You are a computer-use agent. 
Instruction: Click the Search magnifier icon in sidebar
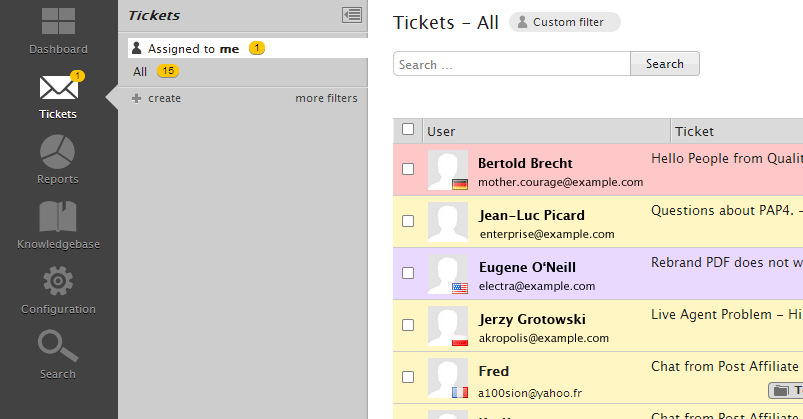57,347
